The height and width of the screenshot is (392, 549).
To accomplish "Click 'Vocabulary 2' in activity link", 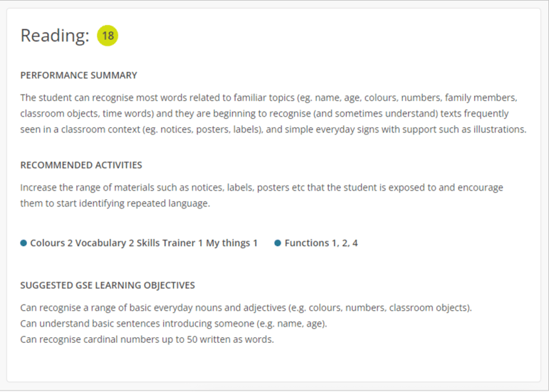I will 105,243.
